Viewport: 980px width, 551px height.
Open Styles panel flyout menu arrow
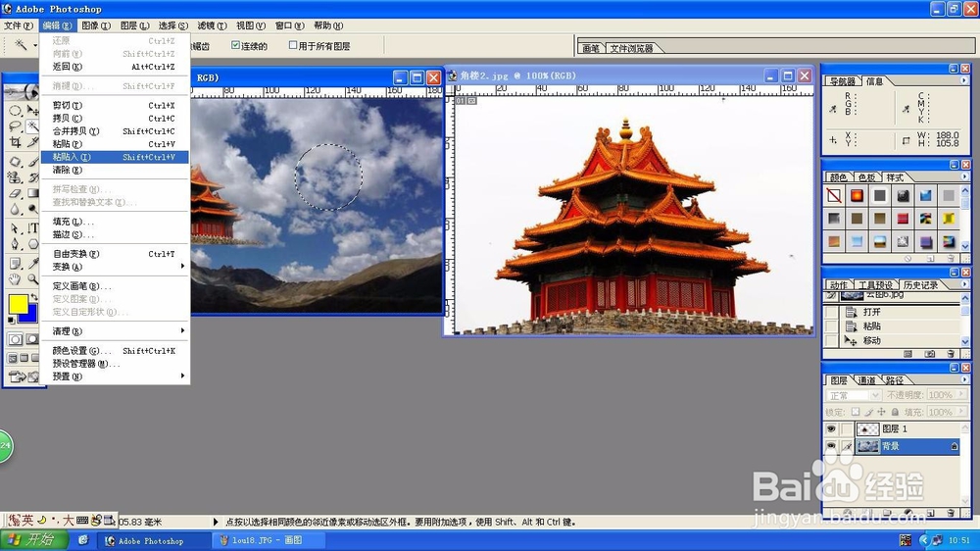pos(963,177)
